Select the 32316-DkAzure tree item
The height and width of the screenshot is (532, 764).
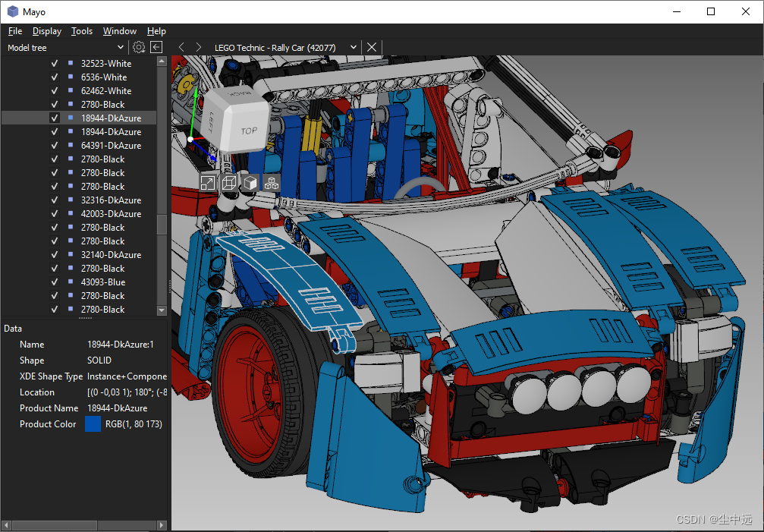click(x=111, y=200)
